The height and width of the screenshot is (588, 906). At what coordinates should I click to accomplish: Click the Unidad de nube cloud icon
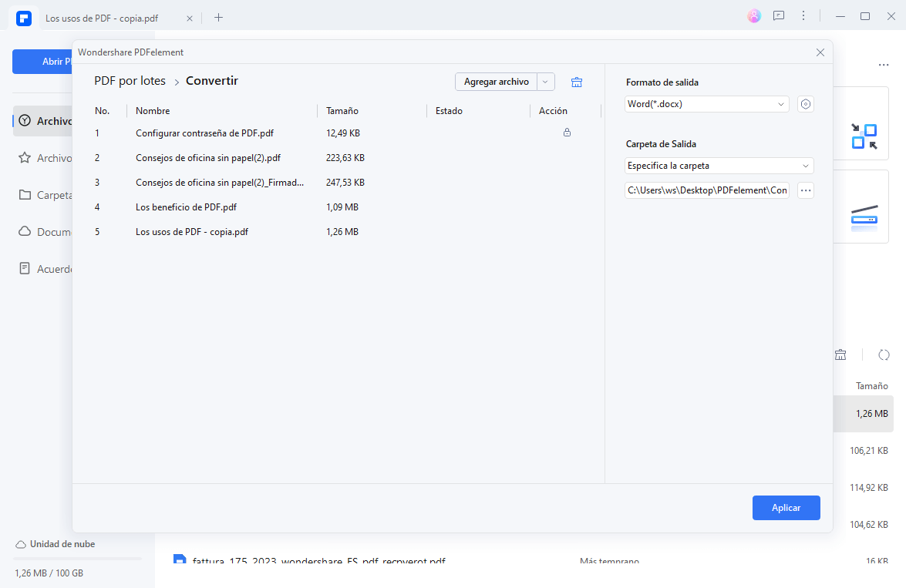21,544
